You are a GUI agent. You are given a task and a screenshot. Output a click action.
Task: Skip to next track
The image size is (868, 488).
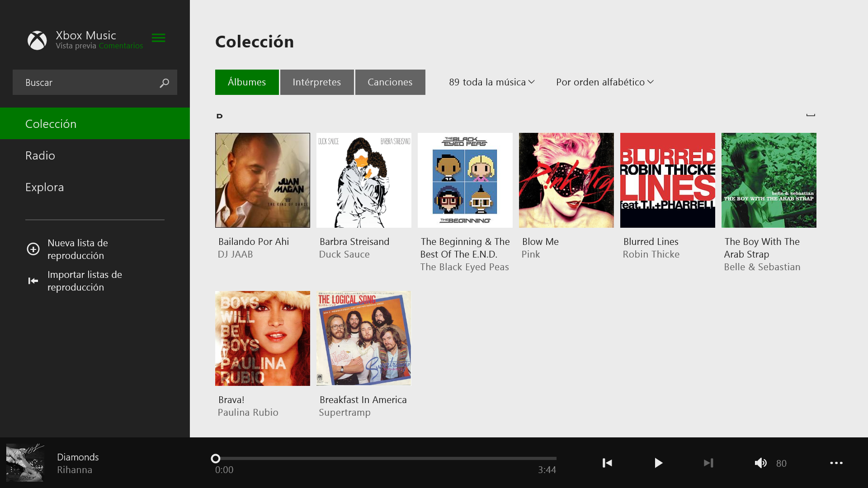[708, 463]
